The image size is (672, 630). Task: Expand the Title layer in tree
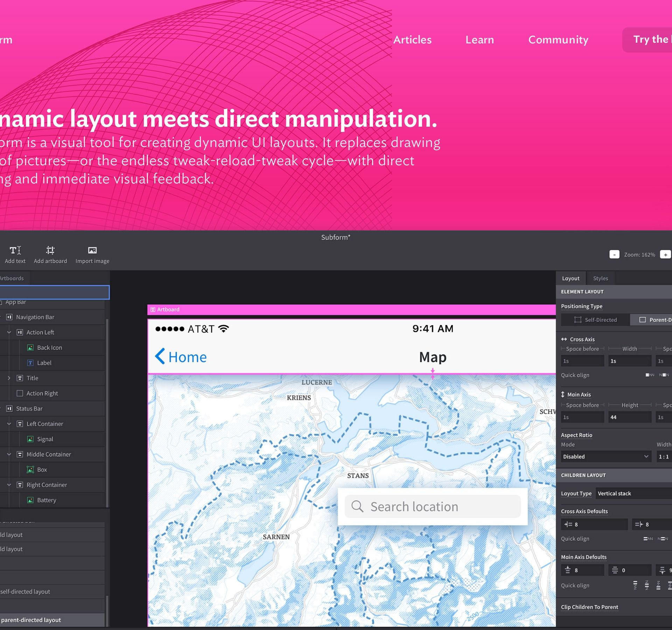point(9,378)
